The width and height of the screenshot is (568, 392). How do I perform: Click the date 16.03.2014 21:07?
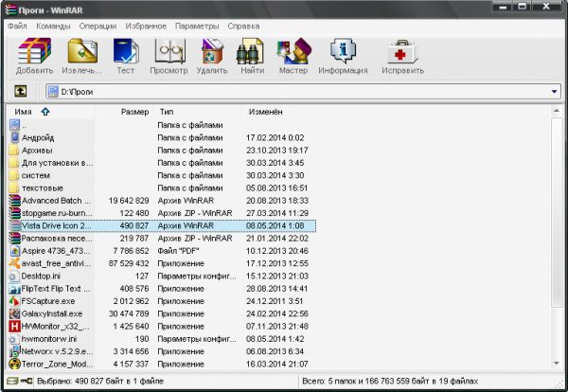[277, 364]
